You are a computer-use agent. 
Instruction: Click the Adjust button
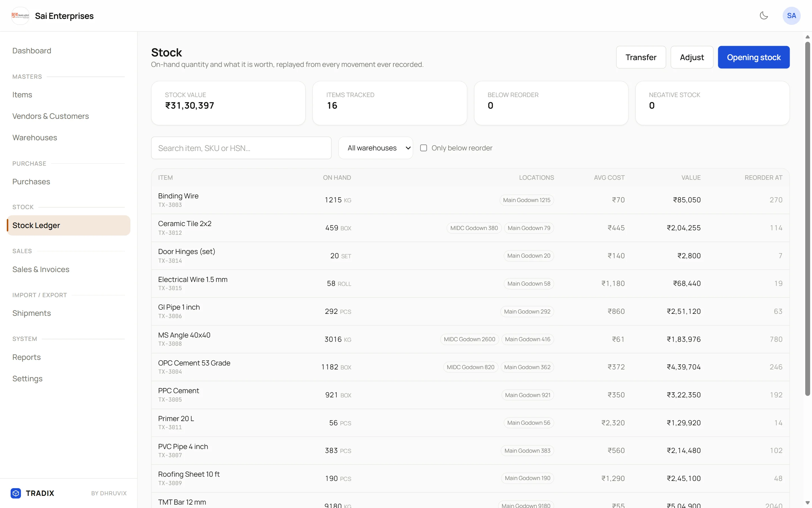click(x=692, y=57)
